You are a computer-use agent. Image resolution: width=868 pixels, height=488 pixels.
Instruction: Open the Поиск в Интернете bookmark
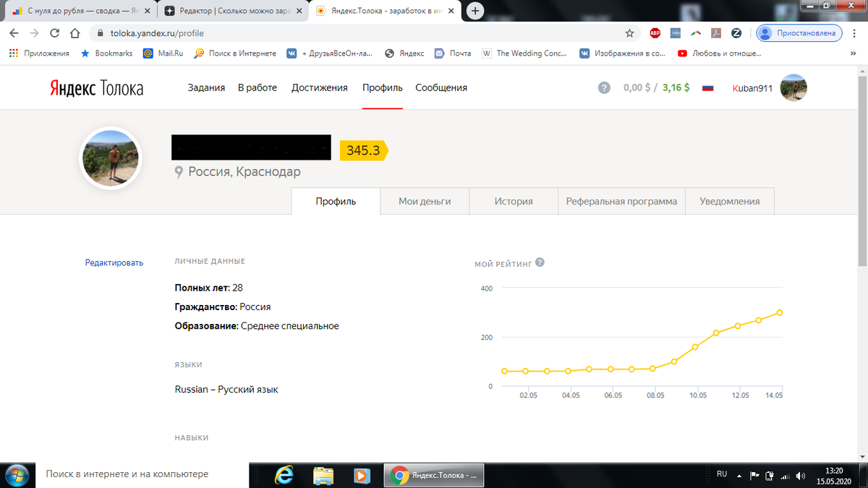[x=235, y=53]
